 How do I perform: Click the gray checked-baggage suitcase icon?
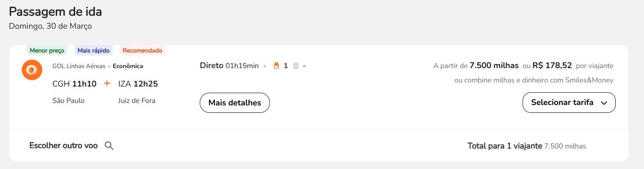pos(296,66)
